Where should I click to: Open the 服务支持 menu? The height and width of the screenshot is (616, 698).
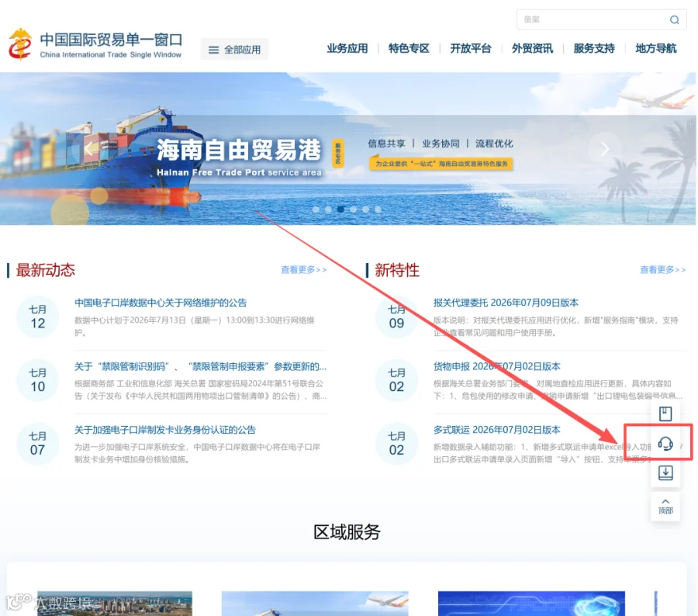pos(594,49)
